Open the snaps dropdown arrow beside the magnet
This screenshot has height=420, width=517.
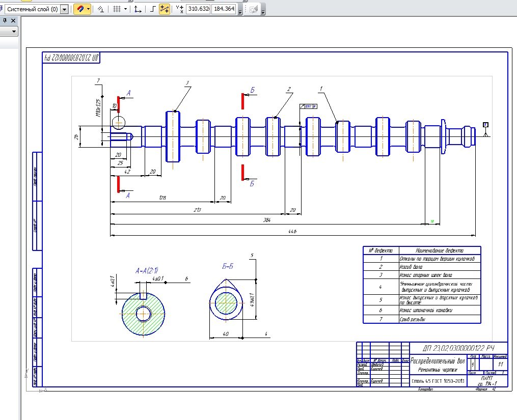point(89,9)
